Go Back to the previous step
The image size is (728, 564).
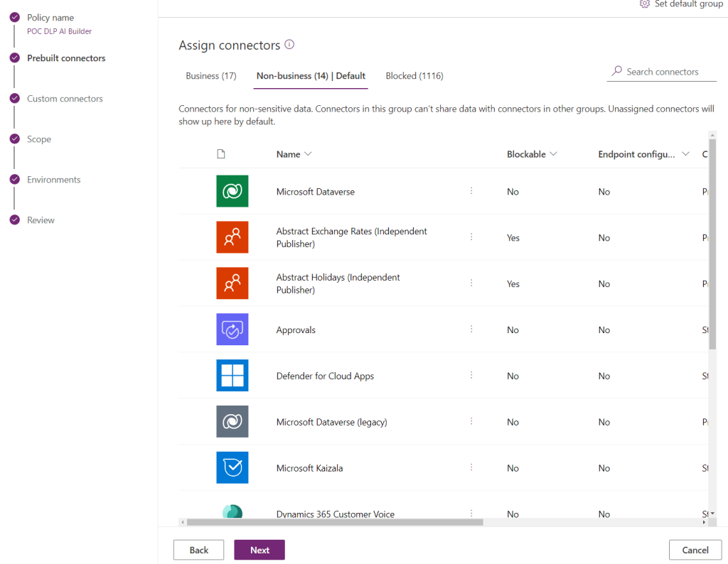[x=198, y=549]
